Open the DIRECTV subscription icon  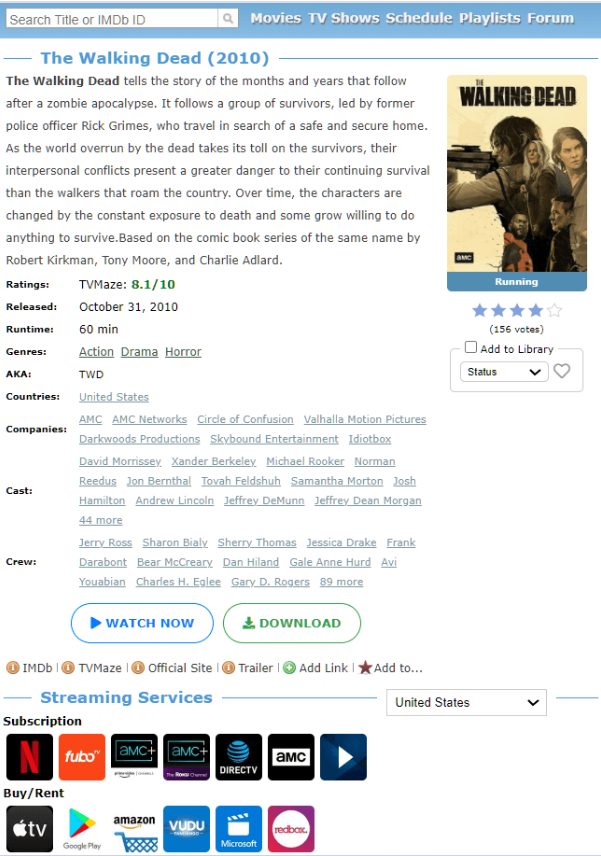pos(239,757)
